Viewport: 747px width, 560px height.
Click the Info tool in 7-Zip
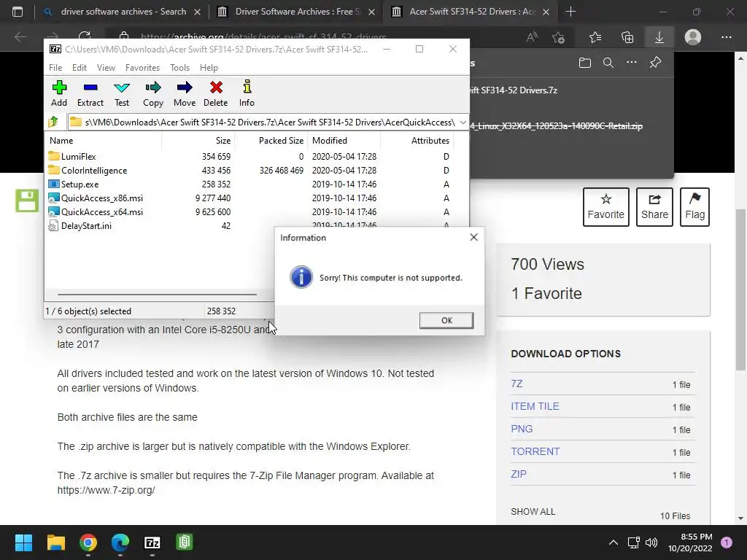(247, 93)
